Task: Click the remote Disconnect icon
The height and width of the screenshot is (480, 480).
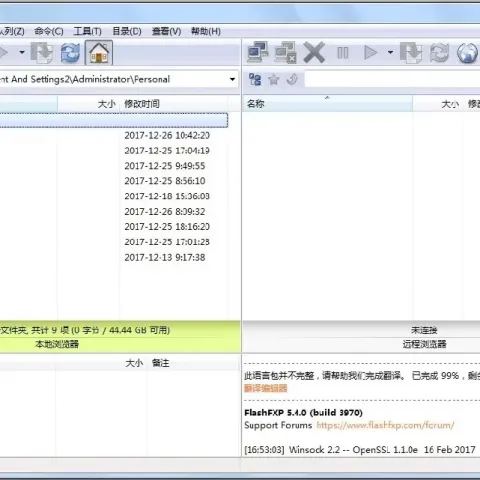Action: [286, 52]
